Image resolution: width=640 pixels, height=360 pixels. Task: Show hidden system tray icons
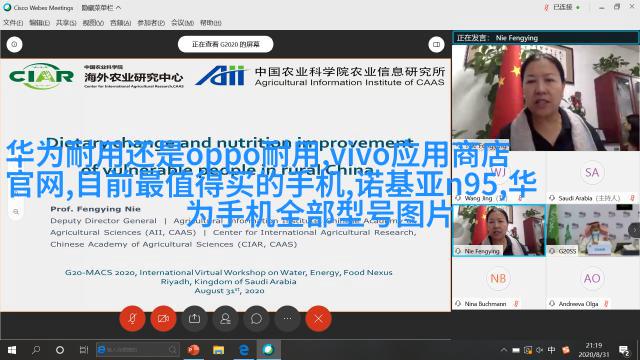point(504,350)
